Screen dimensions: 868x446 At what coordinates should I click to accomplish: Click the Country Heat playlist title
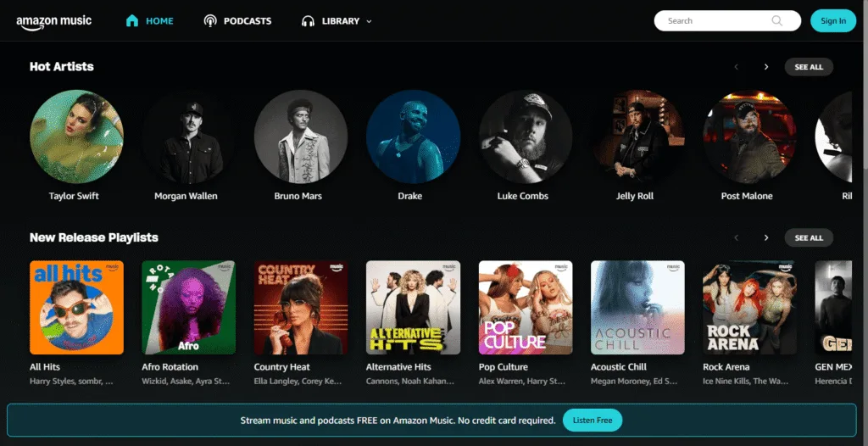281,367
